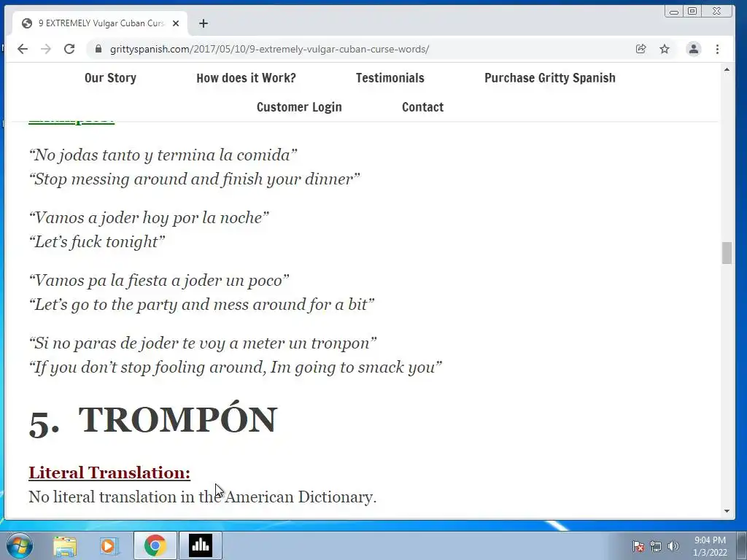Open How does it Work? page
The image size is (747, 560).
coord(247,78)
